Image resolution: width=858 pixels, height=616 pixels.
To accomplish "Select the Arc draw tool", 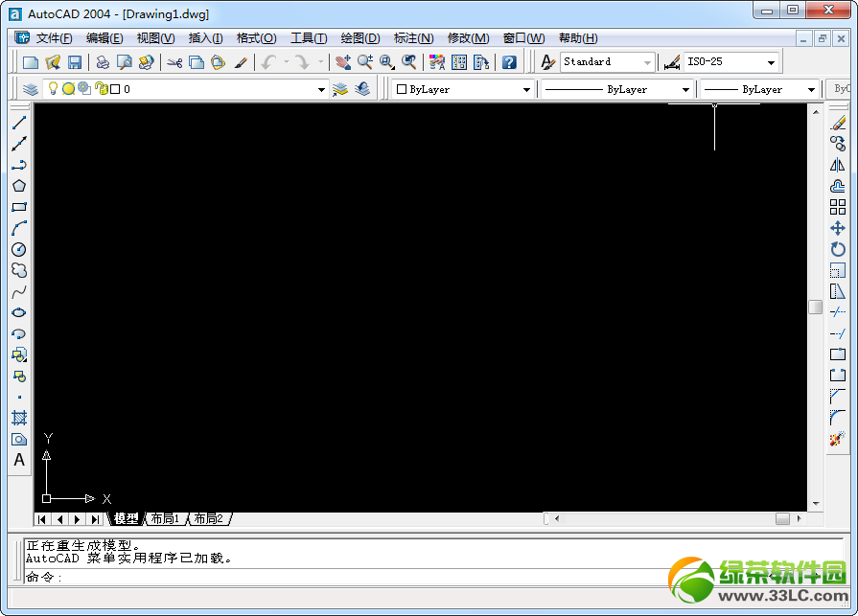I will [x=19, y=228].
